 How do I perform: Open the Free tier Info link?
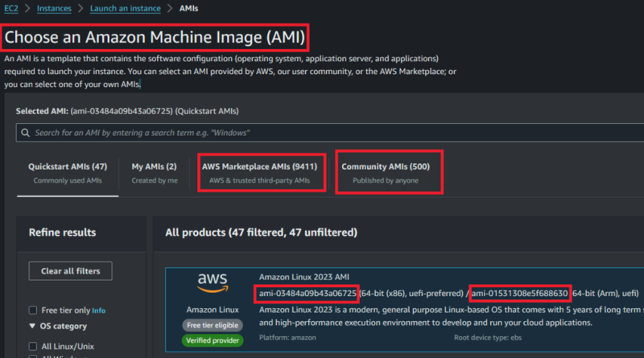pos(98,311)
